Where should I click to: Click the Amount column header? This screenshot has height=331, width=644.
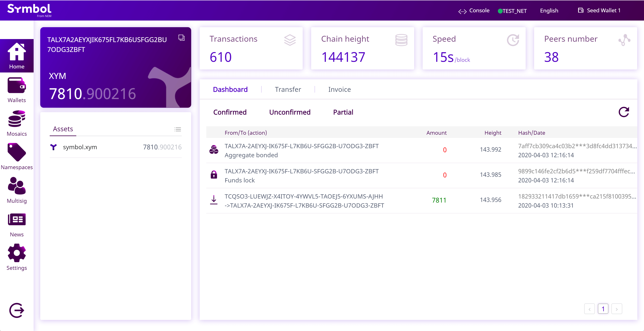point(436,133)
